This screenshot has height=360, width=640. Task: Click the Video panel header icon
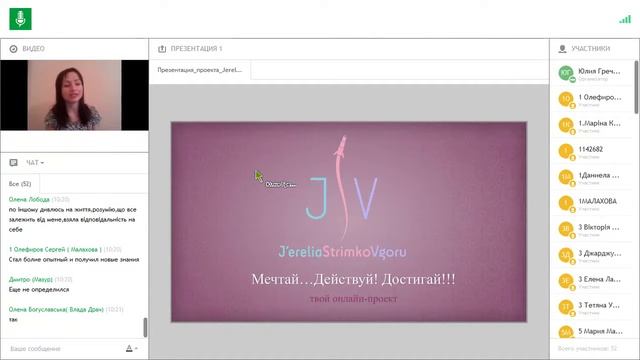pos(13,49)
